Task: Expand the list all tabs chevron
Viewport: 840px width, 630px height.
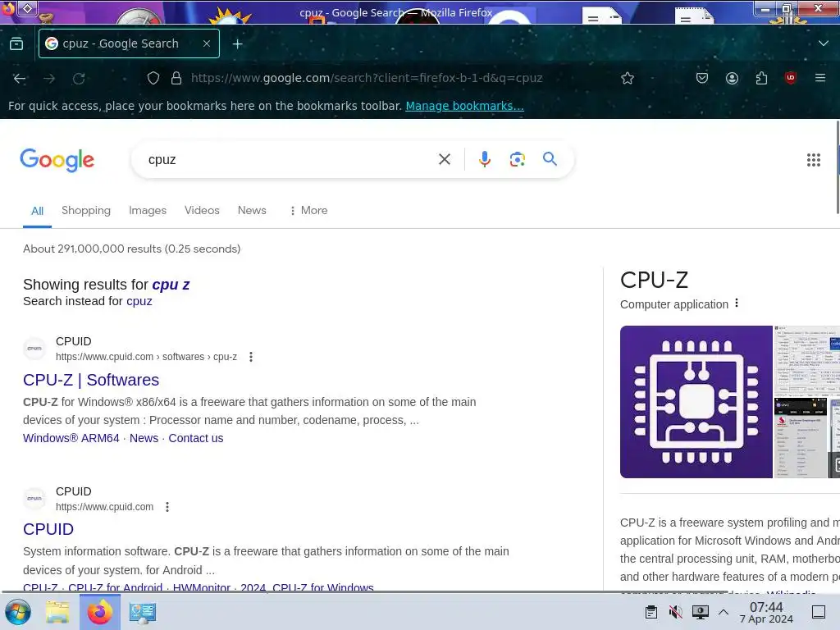Action: 823,43
